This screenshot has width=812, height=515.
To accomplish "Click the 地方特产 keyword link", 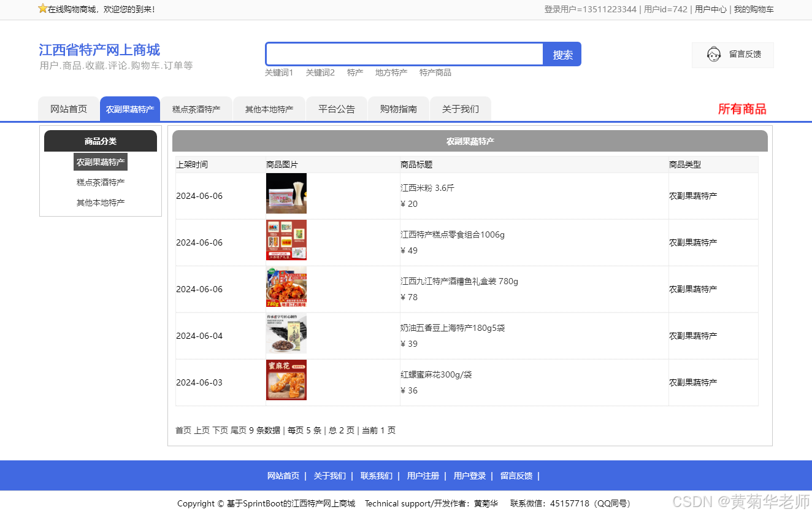I will [x=391, y=72].
